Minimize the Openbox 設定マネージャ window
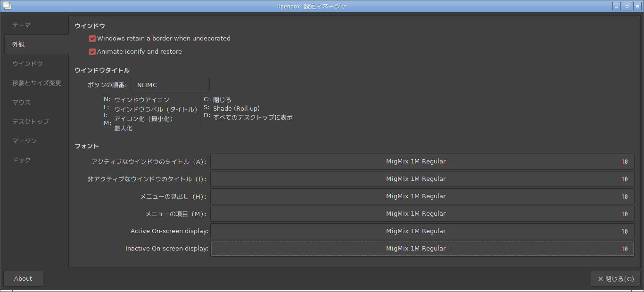The height and width of the screenshot is (292, 644). pyautogui.click(x=617, y=6)
